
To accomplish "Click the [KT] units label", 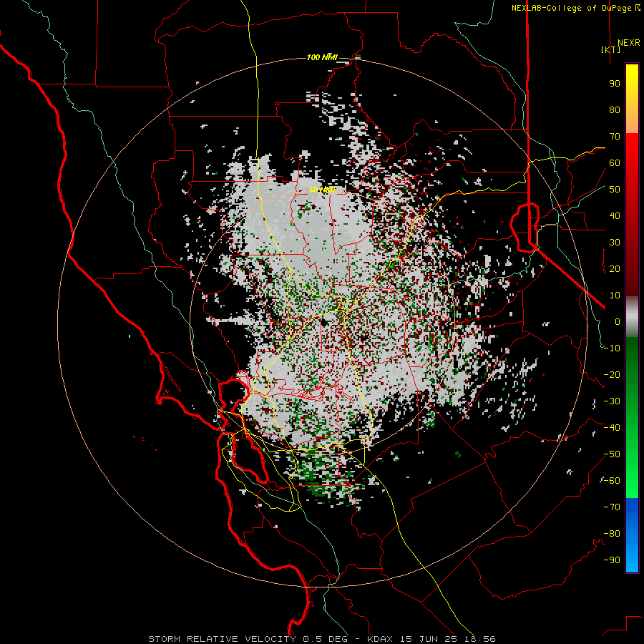I will coord(610,49).
